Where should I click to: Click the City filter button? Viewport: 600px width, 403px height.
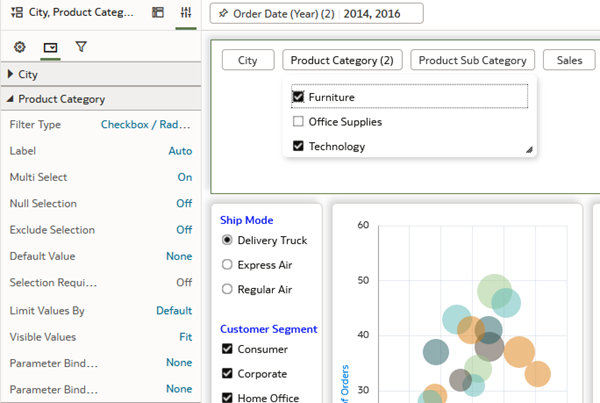[248, 60]
